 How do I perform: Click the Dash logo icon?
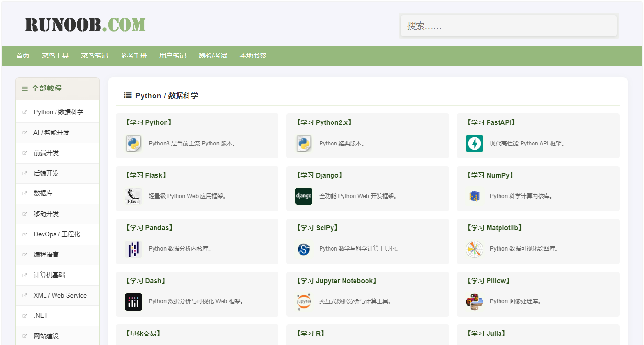133,301
